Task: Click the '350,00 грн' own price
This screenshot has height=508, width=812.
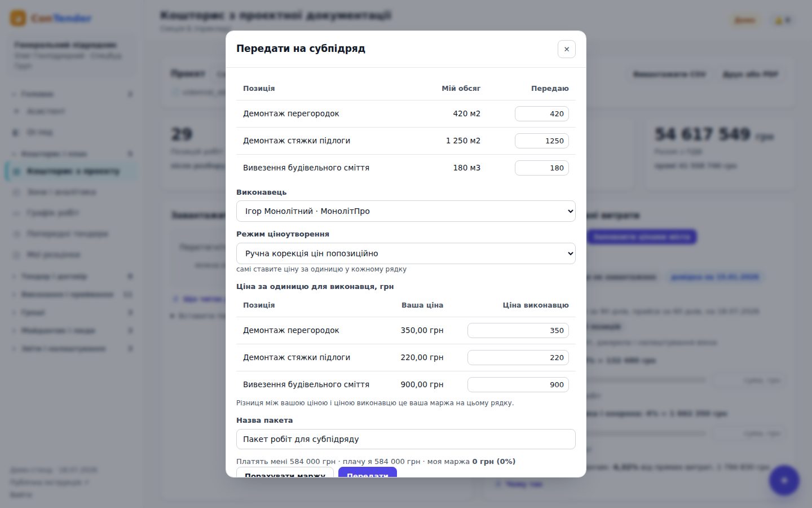Action: [422, 330]
